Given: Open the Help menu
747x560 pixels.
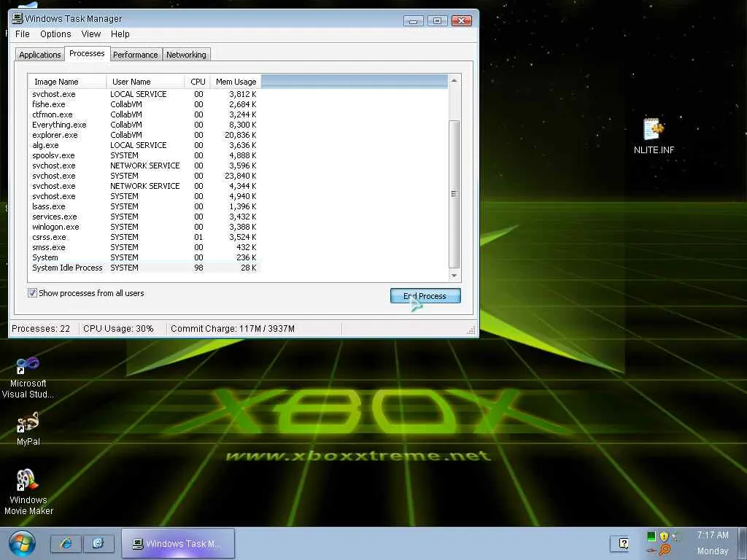Looking at the screenshot, I should (120, 34).
